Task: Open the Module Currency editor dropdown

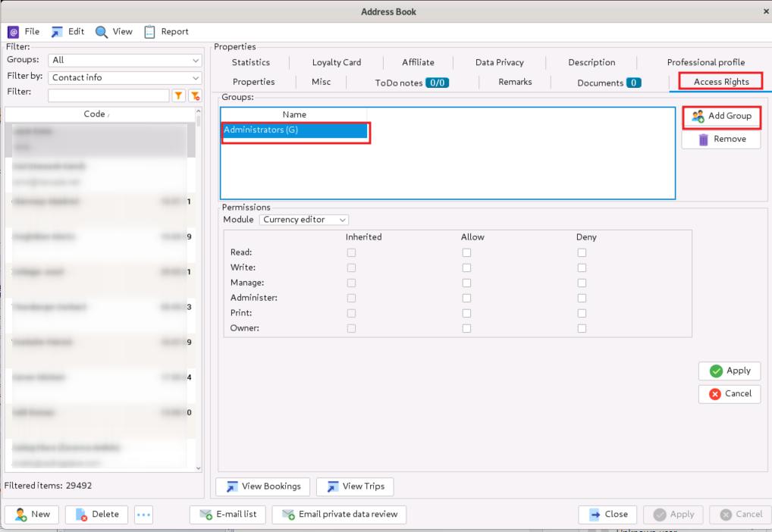Action: click(x=303, y=219)
